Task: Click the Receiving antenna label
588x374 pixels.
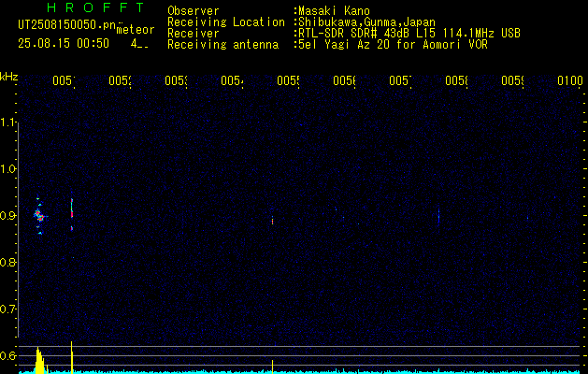Action: click(222, 45)
